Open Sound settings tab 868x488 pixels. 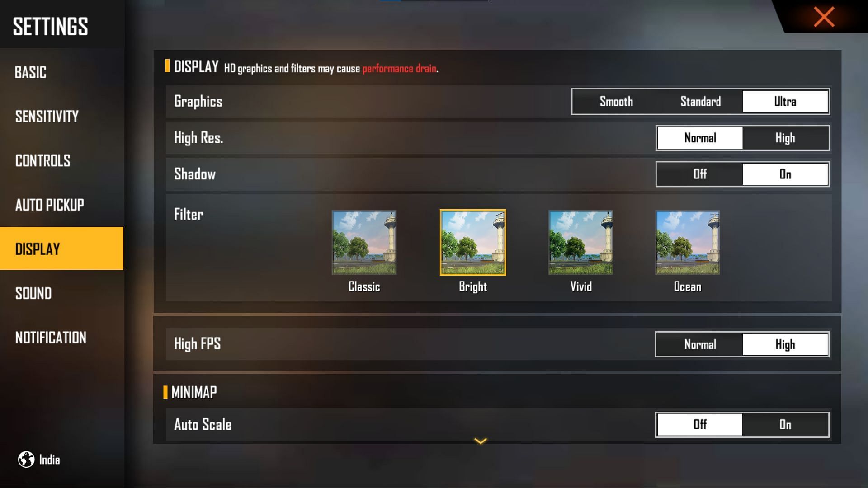click(x=33, y=292)
